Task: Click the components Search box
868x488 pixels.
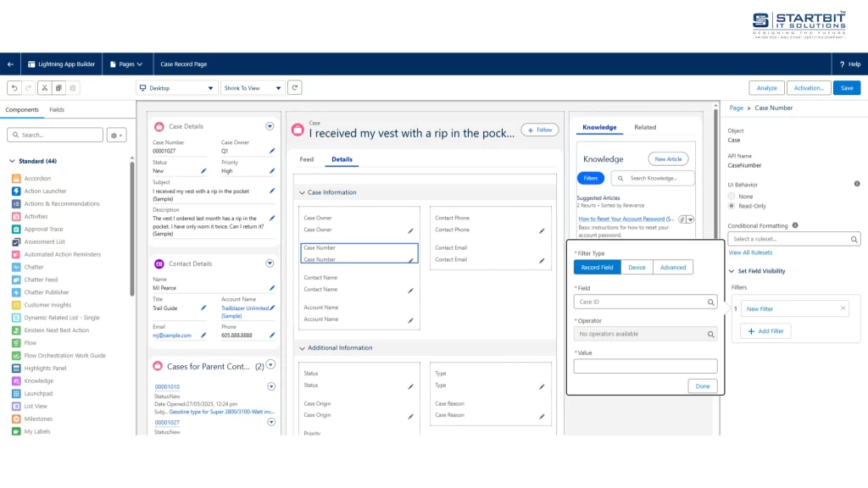Action: coord(55,135)
